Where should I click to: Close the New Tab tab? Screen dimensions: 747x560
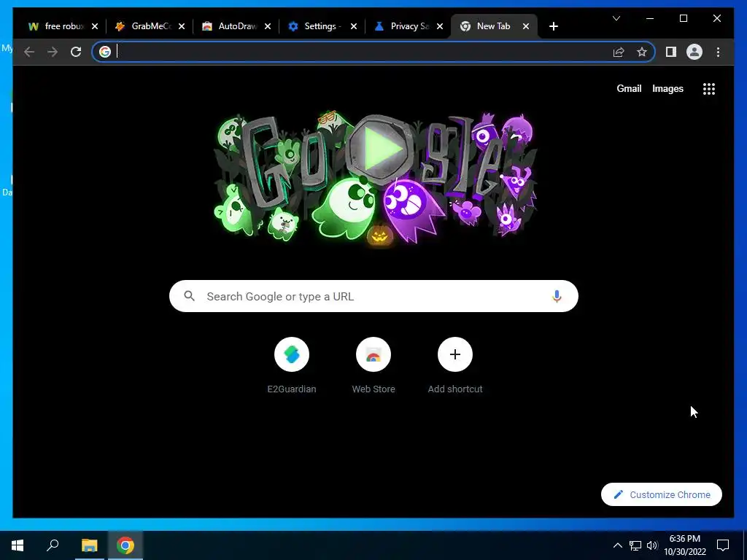point(526,26)
